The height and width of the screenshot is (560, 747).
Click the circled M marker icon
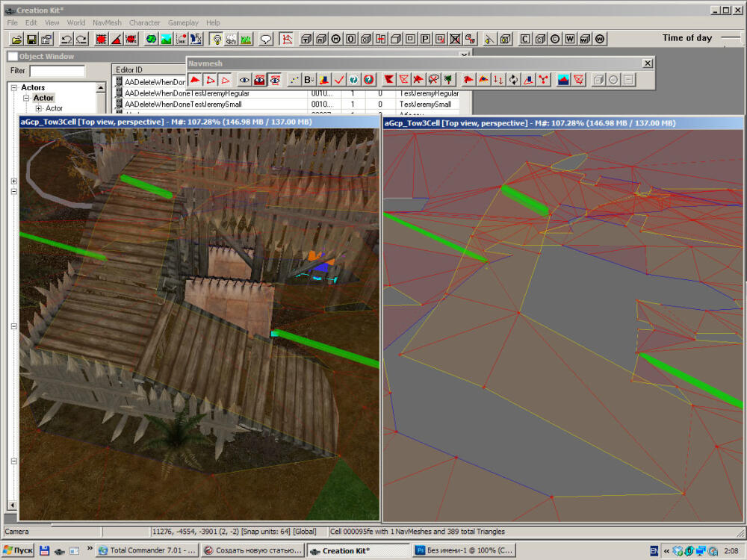[336, 39]
